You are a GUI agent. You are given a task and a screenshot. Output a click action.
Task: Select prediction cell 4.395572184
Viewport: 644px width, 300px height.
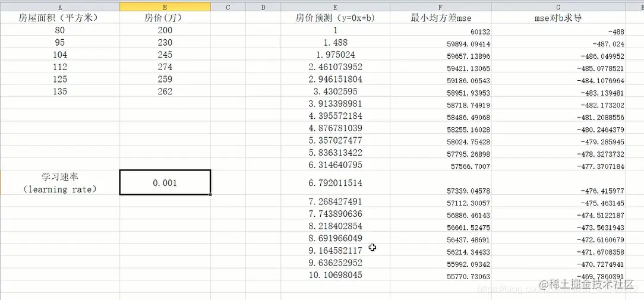pyautogui.click(x=336, y=115)
